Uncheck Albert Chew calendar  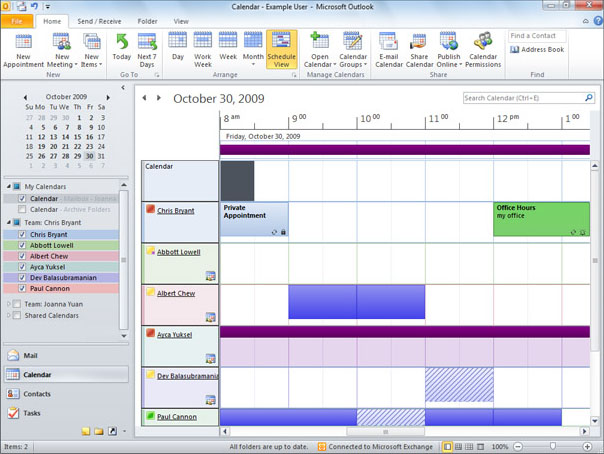22,256
